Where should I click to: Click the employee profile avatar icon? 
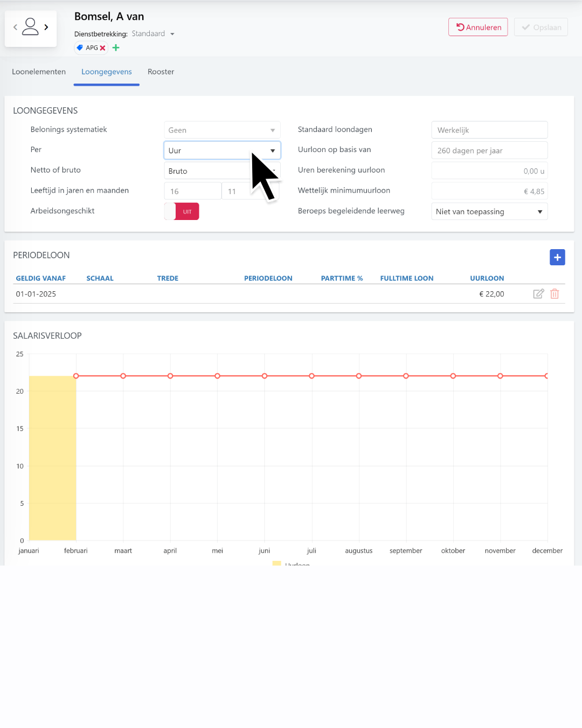pos(30,27)
